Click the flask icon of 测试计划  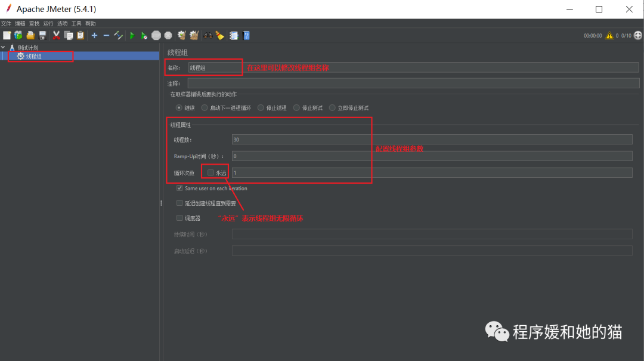pos(12,47)
